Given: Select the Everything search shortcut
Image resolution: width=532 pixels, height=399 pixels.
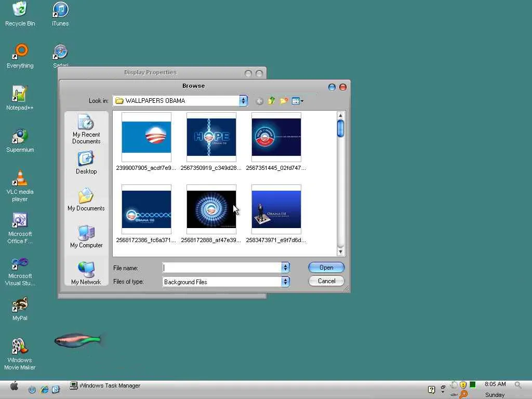Looking at the screenshot, I should [20, 56].
